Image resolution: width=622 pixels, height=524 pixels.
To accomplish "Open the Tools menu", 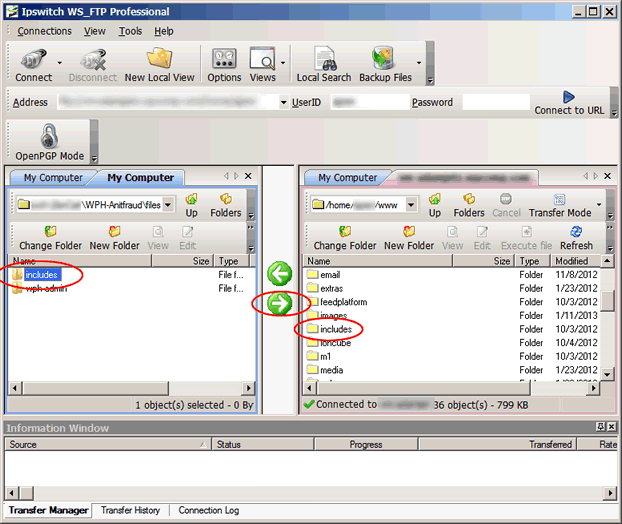I will click(x=130, y=31).
